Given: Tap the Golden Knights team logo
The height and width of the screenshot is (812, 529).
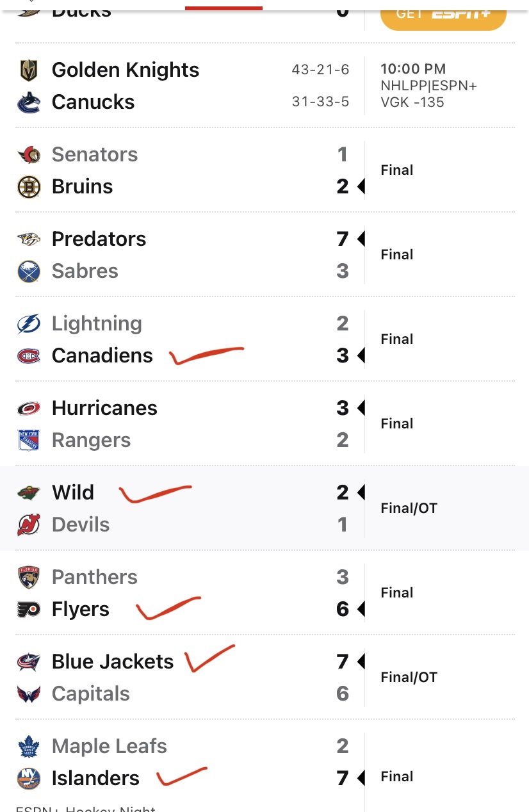Looking at the screenshot, I should click(x=29, y=70).
